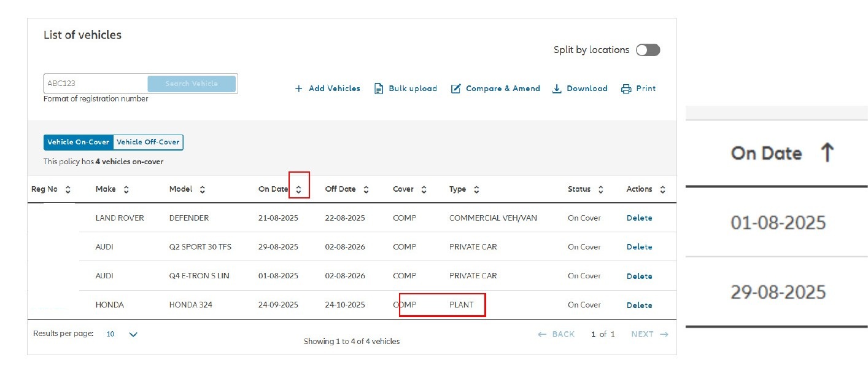Switch to Vehicle On-Cover tab
The image size is (868, 365).
coord(79,142)
